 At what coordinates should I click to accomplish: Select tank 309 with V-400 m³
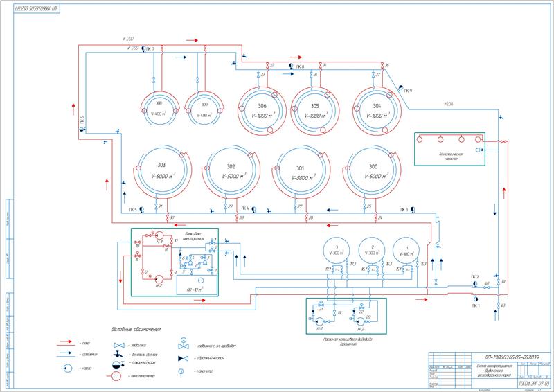[x=204, y=109]
